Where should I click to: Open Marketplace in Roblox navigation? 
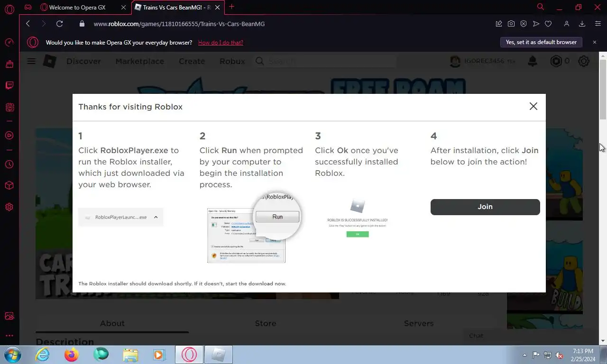coord(140,61)
